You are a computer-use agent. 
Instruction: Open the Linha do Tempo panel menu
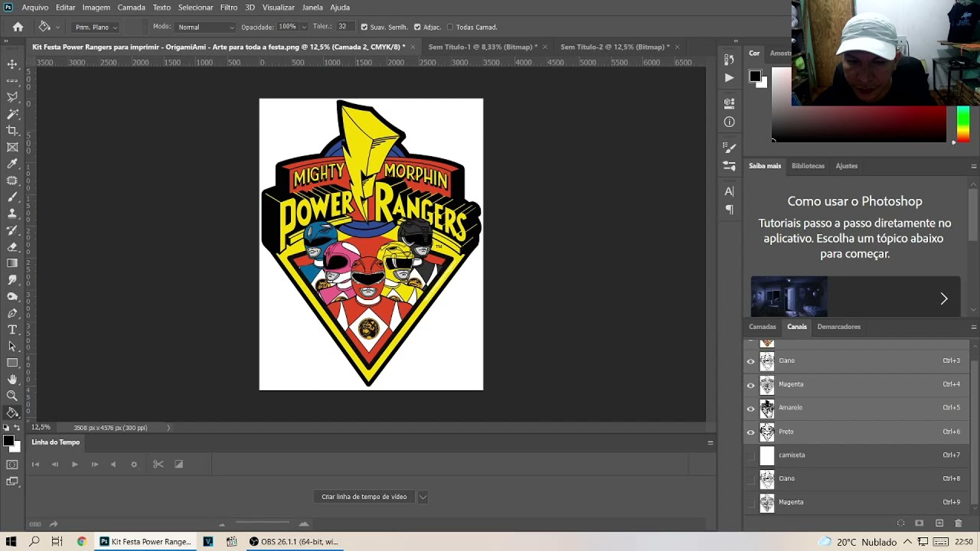710,442
